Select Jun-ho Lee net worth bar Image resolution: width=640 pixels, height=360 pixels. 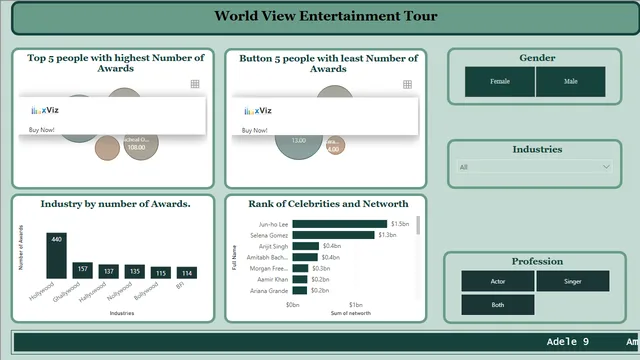[340, 224]
